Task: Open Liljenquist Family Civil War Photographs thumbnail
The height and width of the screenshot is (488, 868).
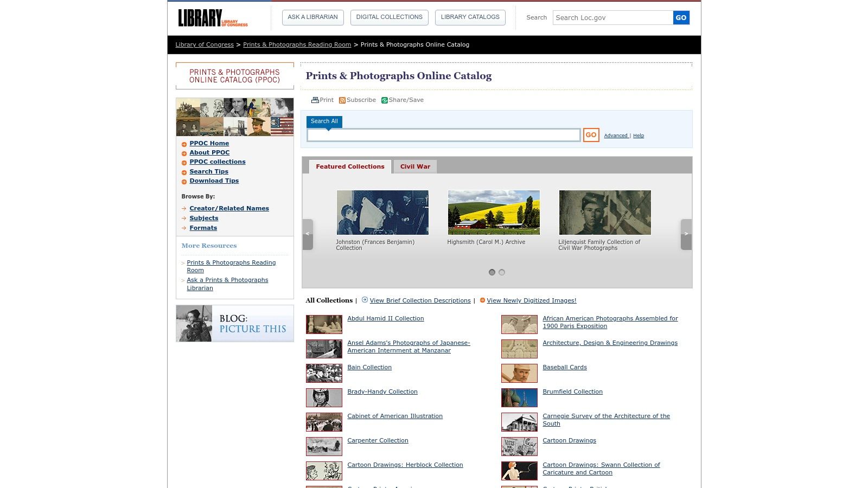Action: pyautogui.click(x=605, y=213)
